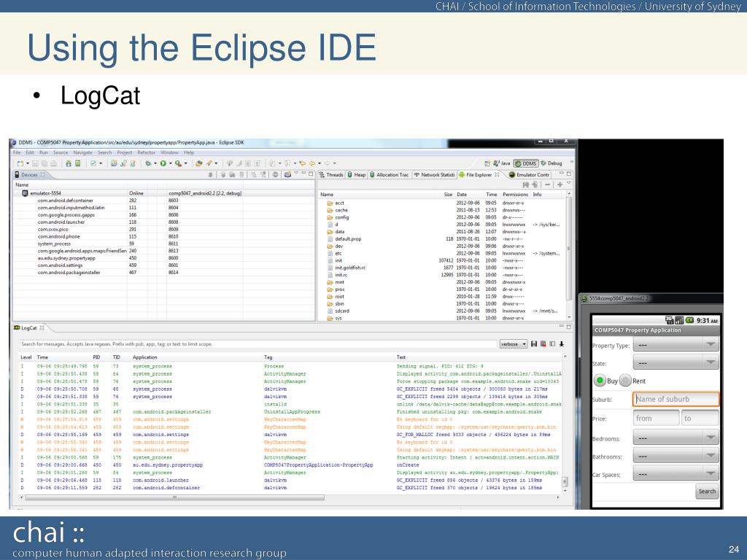This screenshot has height=560, width=747.
Task: Click the green Run button in toolbar
Action: pos(163,163)
